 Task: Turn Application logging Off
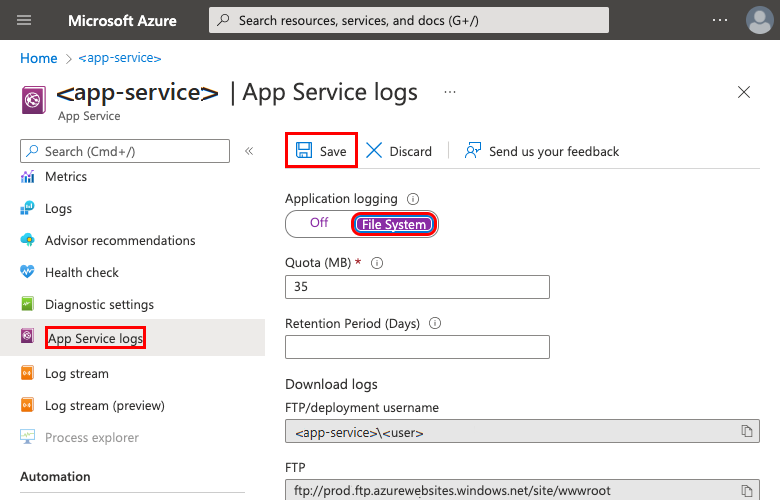(x=319, y=223)
